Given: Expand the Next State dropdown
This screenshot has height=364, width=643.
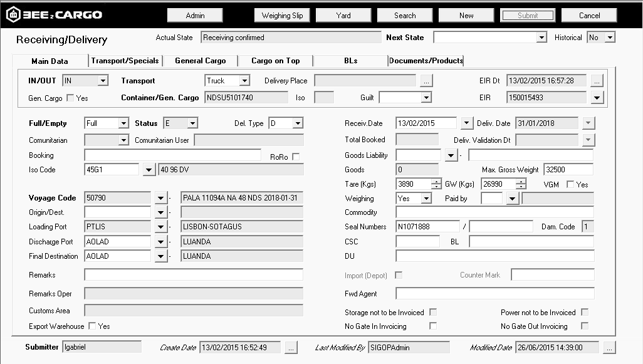Looking at the screenshot, I should (541, 38).
